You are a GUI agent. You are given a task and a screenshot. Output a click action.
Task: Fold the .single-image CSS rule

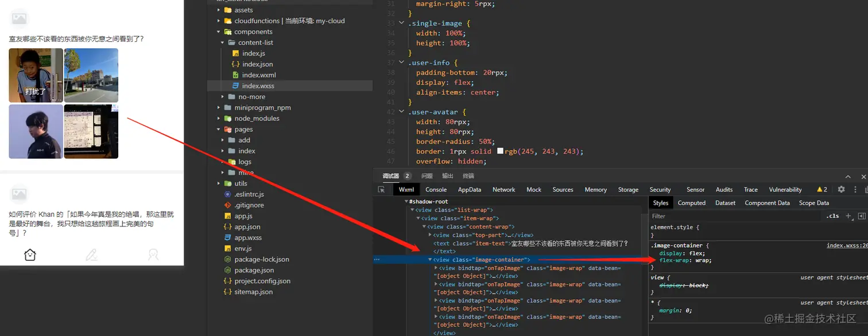point(401,24)
